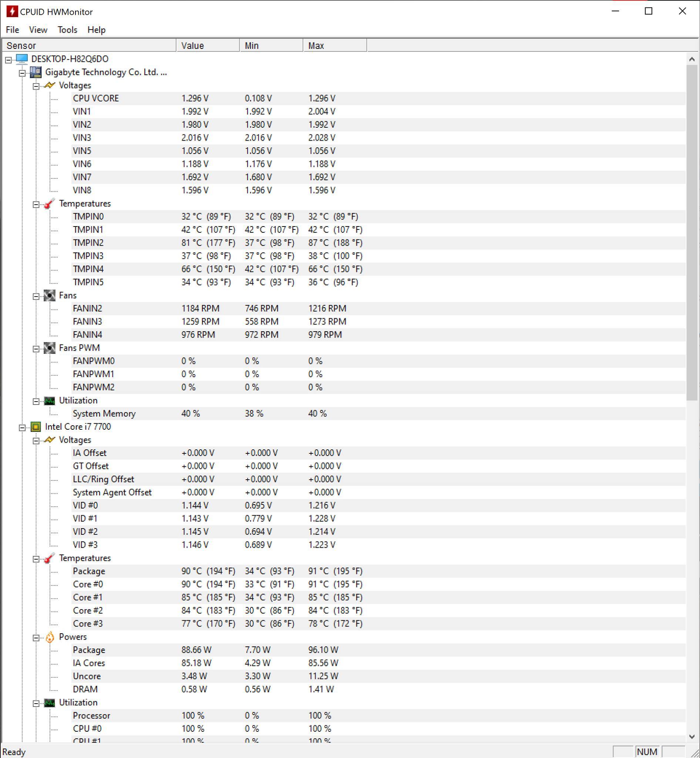The height and width of the screenshot is (758, 700).
Task: Click the vertical scrollbar thumb
Action: 691,232
